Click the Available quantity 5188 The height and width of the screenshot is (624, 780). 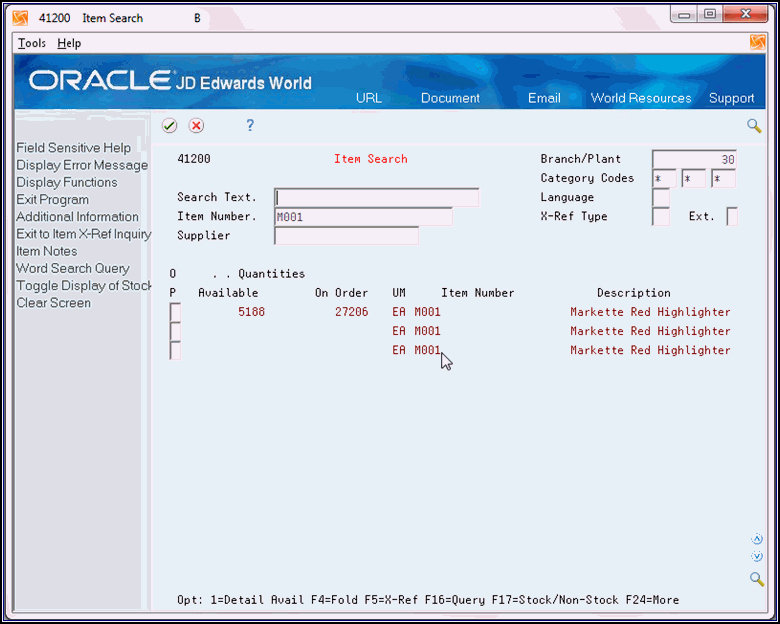click(251, 312)
